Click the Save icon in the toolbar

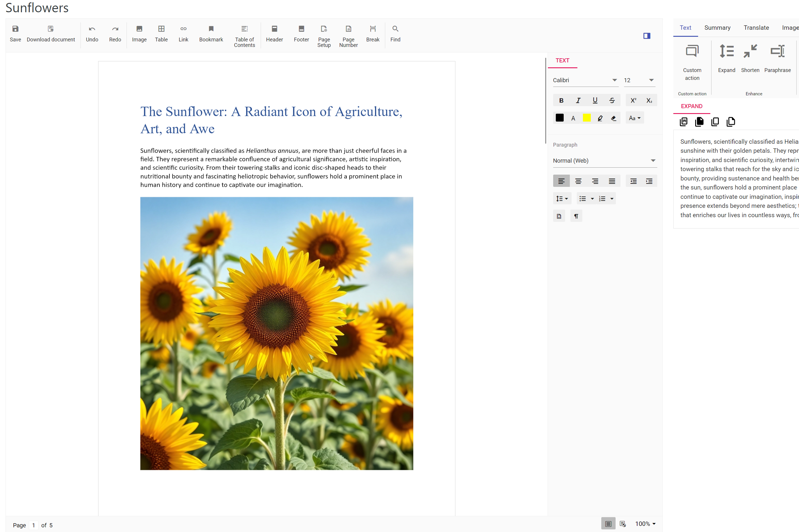tap(15, 33)
